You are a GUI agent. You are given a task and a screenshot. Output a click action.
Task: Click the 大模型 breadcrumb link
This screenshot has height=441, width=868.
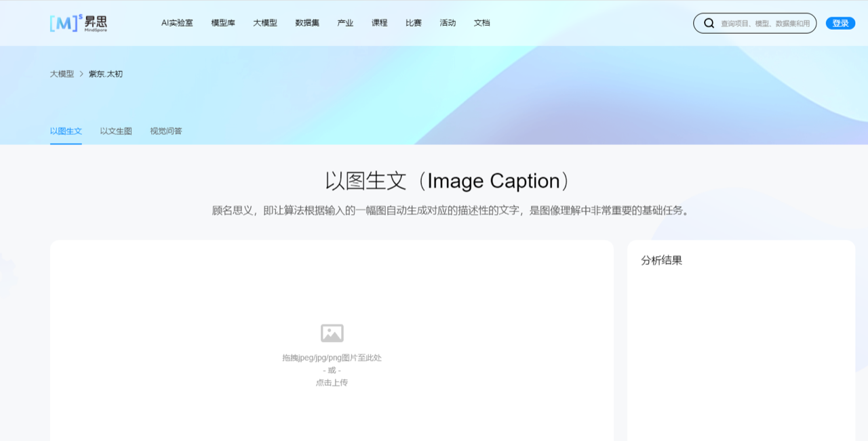pyautogui.click(x=62, y=74)
